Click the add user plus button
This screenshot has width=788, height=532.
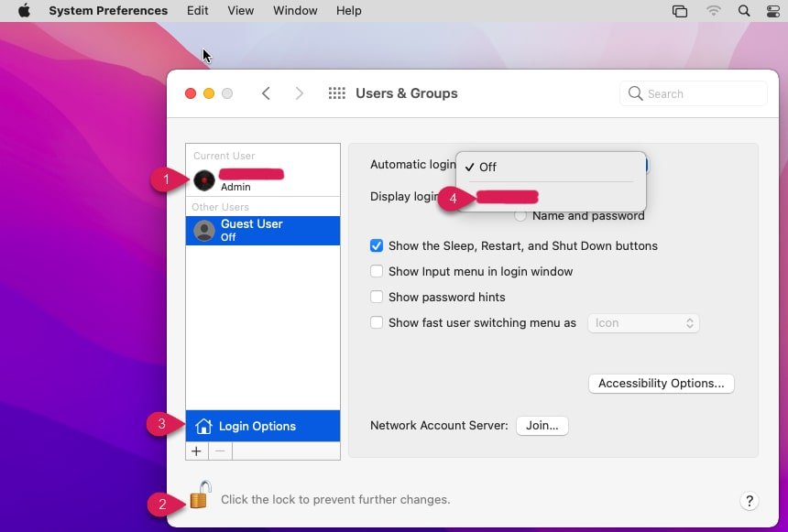tap(196, 451)
